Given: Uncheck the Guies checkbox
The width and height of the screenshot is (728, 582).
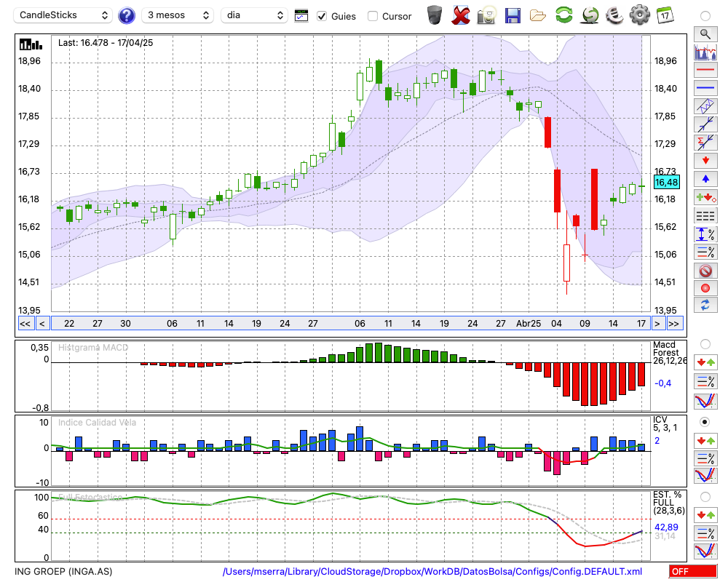Looking at the screenshot, I should point(321,16).
